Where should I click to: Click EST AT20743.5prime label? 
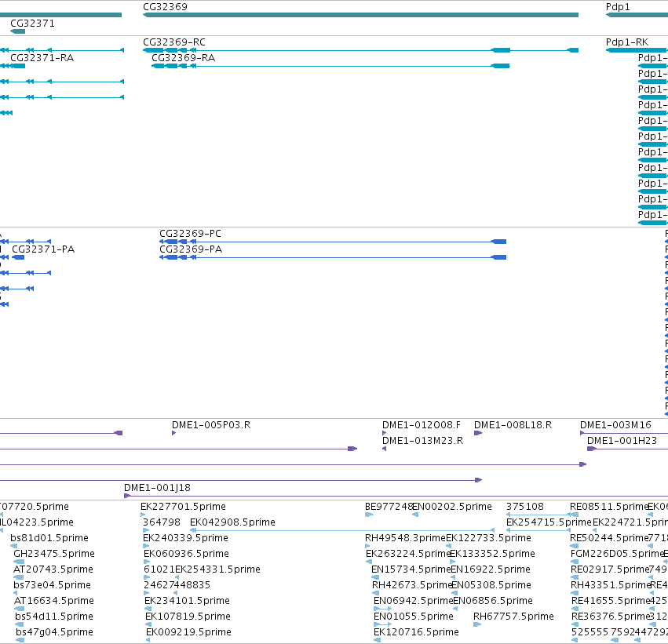tap(53, 569)
